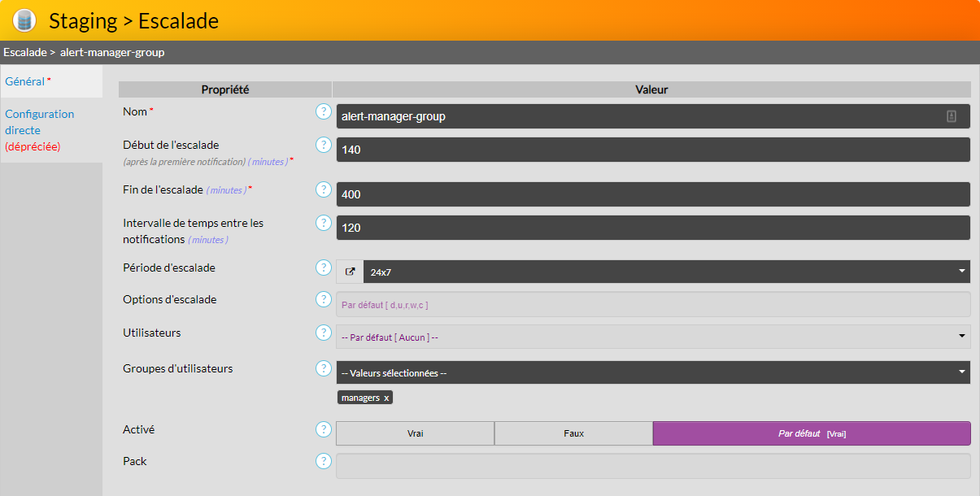Image resolution: width=980 pixels, height=496 pixels.
Task: Open help for Début de l'escalade
Action: coord(323,145)
